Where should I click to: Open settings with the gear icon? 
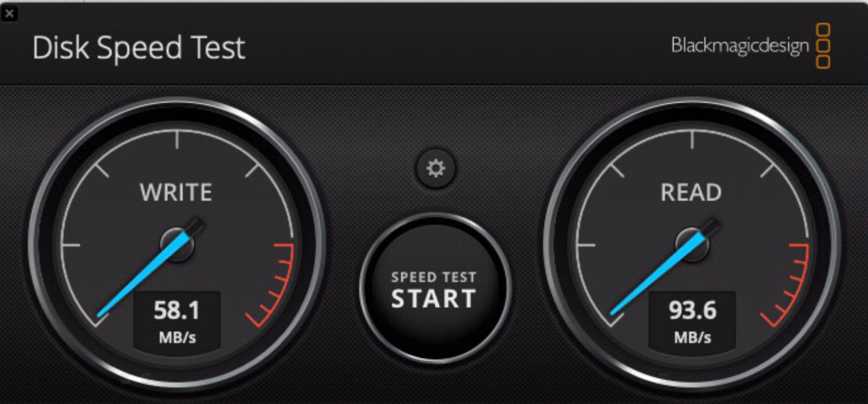pyautogui.click(x=435, y=168)
